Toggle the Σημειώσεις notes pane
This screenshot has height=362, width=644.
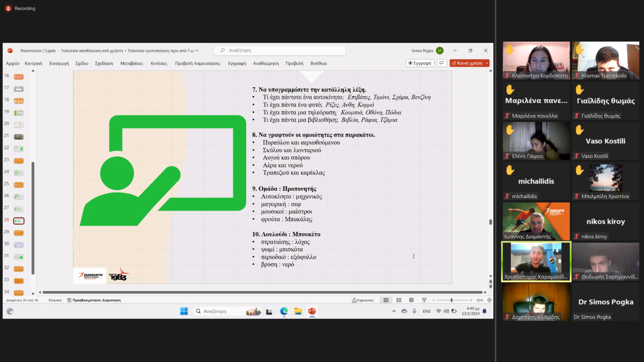click(x=363, y=300)
